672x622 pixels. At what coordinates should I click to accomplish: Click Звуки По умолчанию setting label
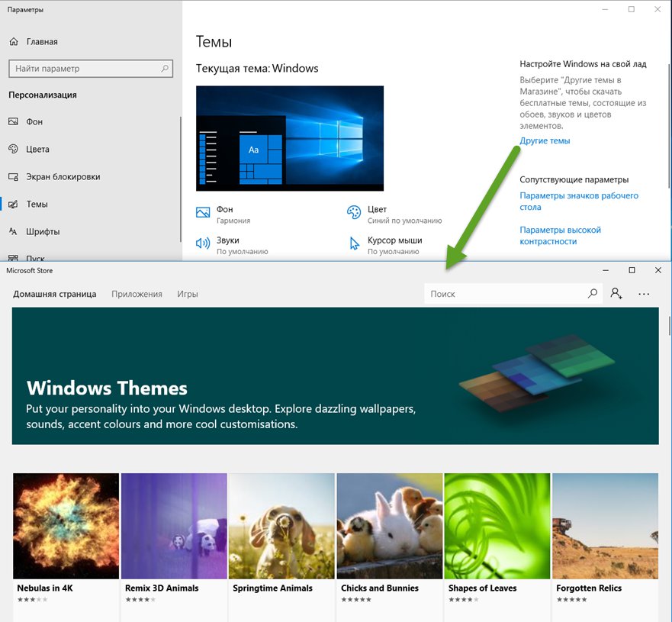pos(242,246)
